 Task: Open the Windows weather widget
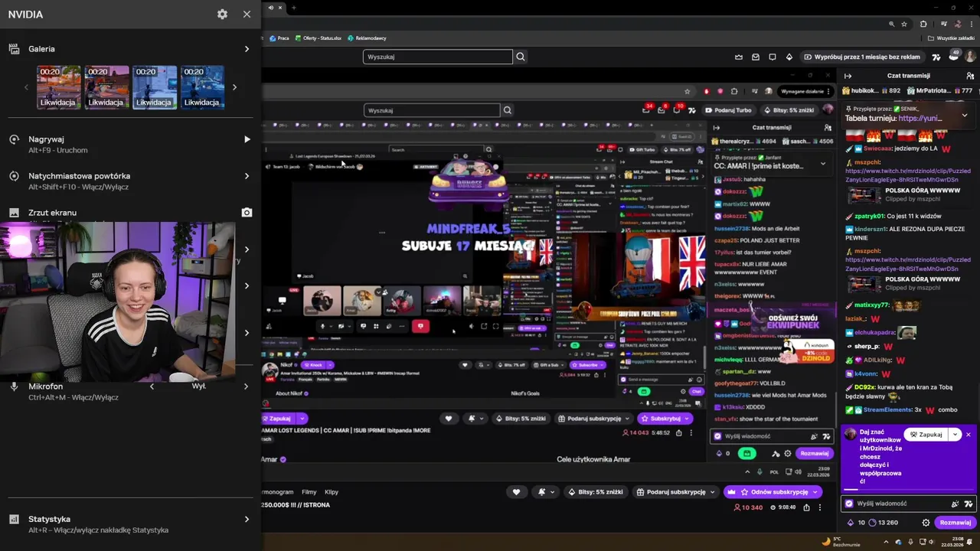841,542
